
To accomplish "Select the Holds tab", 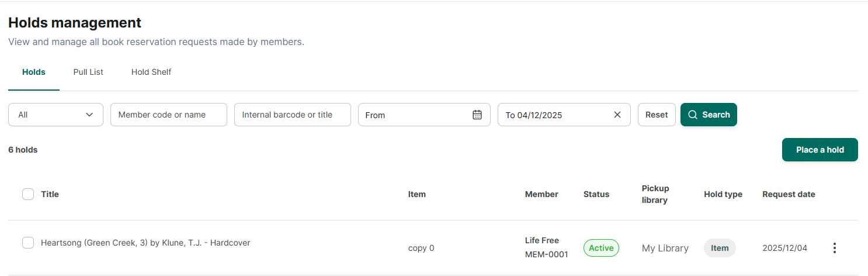I will point(34,72).
